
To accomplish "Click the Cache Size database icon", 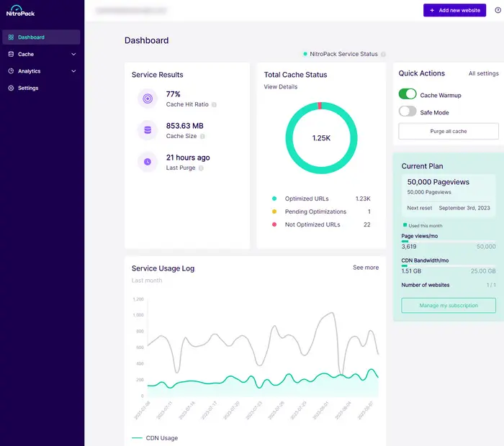I will tap(147, 130).
